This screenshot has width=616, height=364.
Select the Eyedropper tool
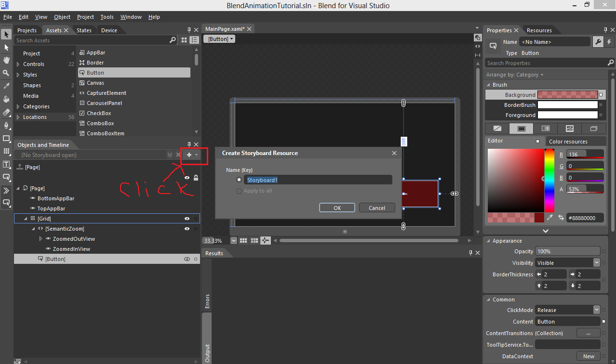point(6,85)
